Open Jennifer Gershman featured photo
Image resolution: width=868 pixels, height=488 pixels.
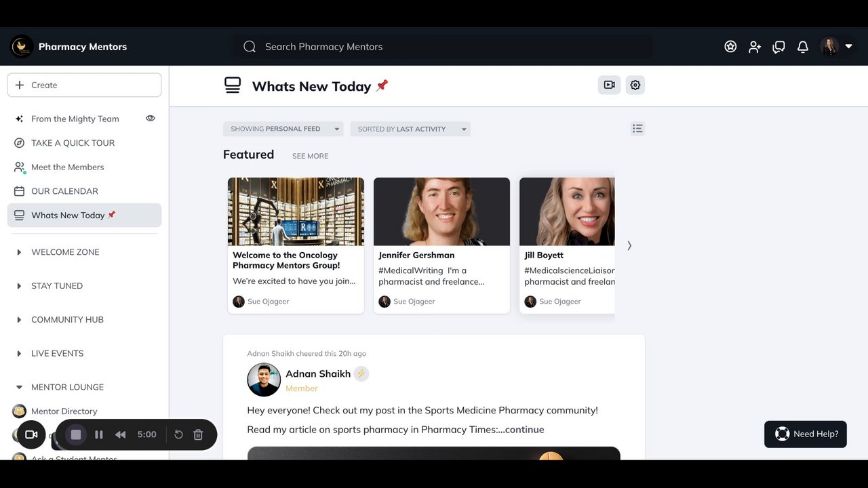tap(441, 211)
